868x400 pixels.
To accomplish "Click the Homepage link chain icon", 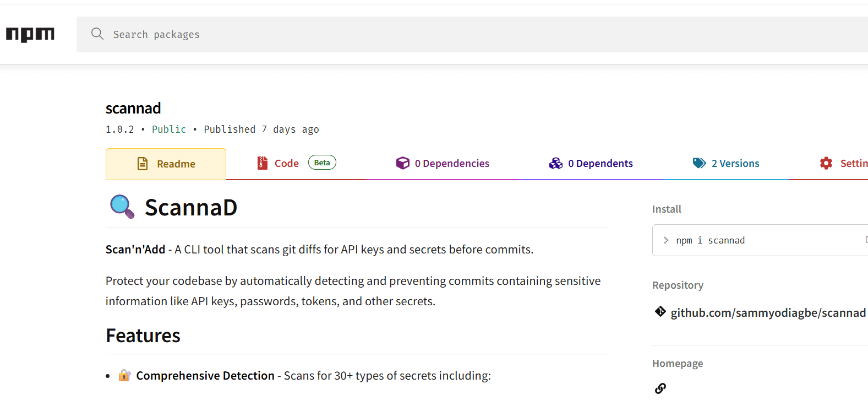I will click(660, 388).
